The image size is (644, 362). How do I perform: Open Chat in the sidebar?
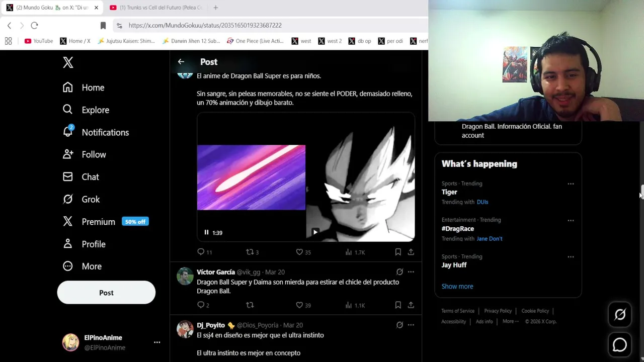[x=80, y=177]
